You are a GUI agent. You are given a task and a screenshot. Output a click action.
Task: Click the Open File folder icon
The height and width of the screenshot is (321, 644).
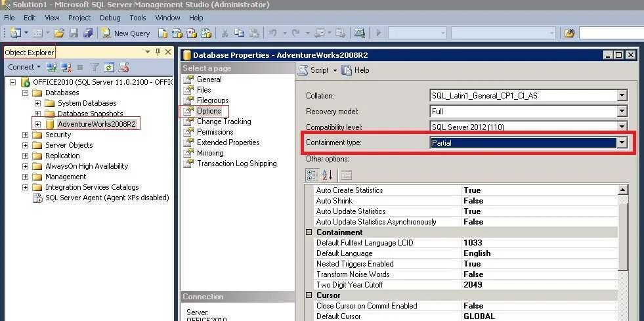[x=58, y=33]
